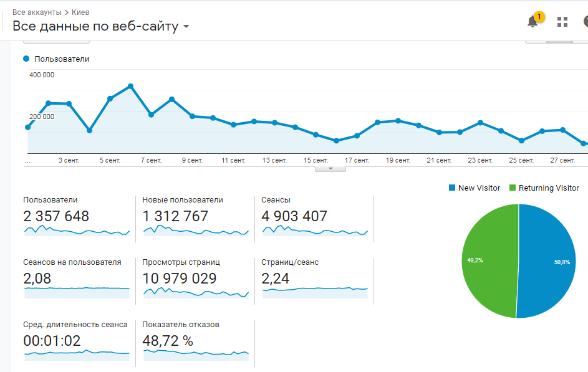Select bounce rate value 48,72 %
This screenshot has height=372, width=588.
tap(168, 341)
